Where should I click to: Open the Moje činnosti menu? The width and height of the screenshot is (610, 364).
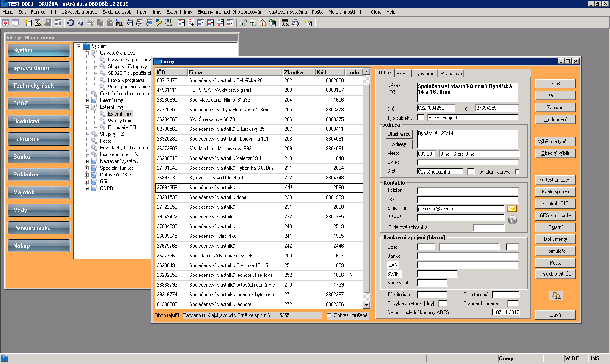pos(341,12)
